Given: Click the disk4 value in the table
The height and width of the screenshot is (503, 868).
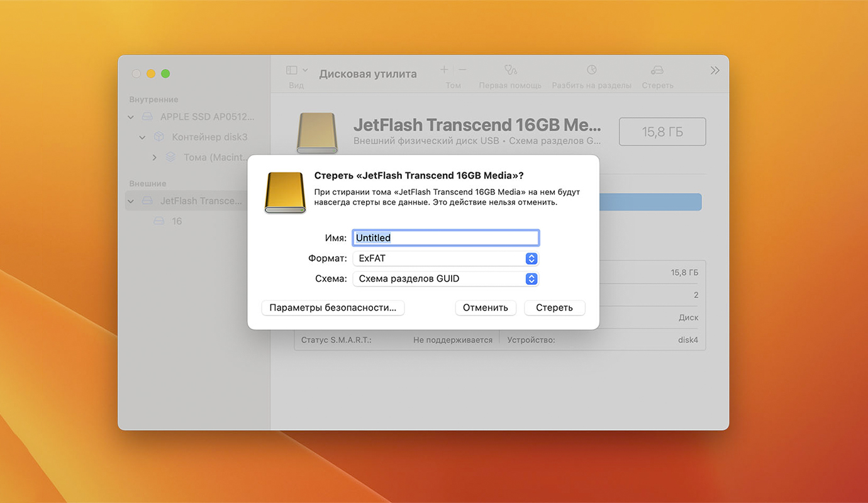Looking at the screenshot, I should pos(688,340).
